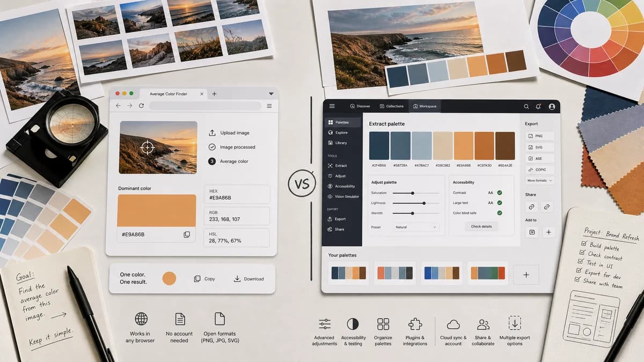Click the Upload image icon
644x362 pixels.
coord(212,132)
